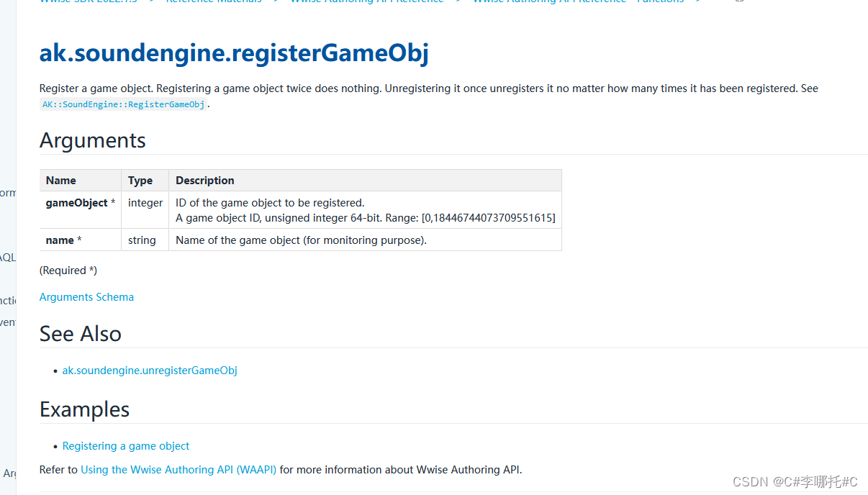
Task: Click the ak.soundengine.registerGameObj page title
Action: [x=234, y=53]
